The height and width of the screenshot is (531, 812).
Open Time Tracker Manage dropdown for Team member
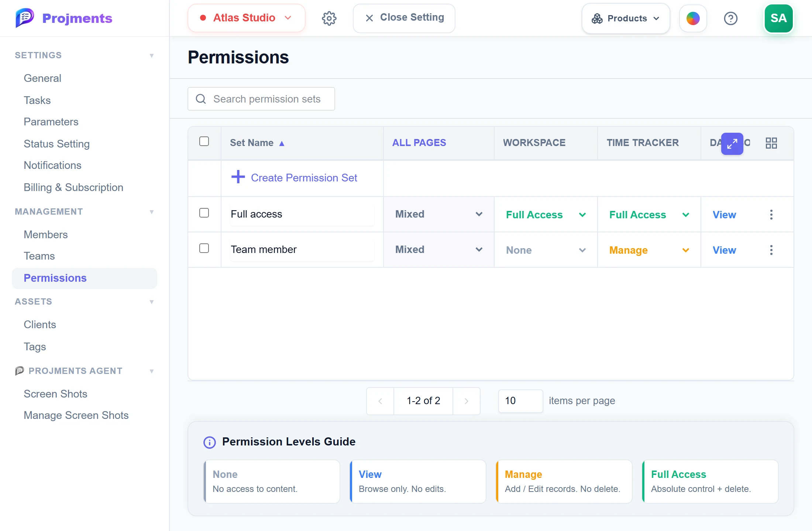[649, 250]
